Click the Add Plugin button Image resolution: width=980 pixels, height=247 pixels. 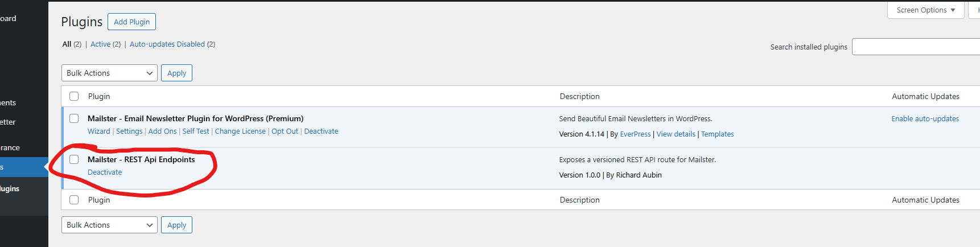131,22
